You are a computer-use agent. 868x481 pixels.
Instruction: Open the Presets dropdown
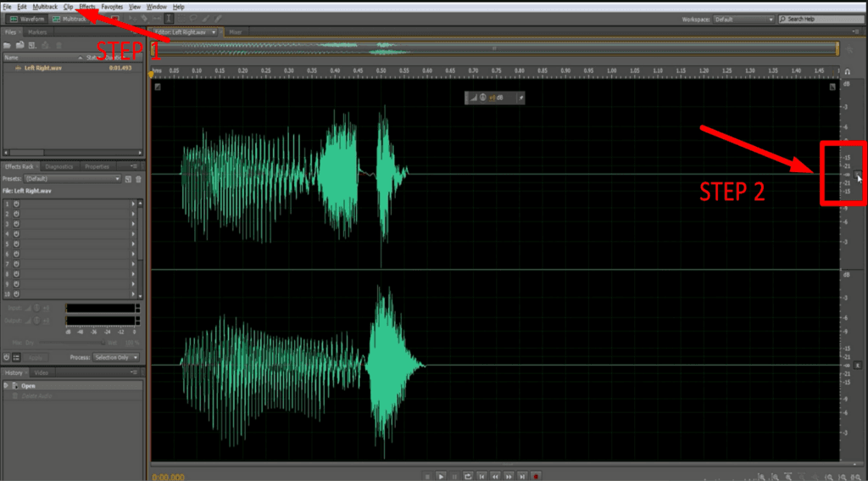tap(73, 179)
